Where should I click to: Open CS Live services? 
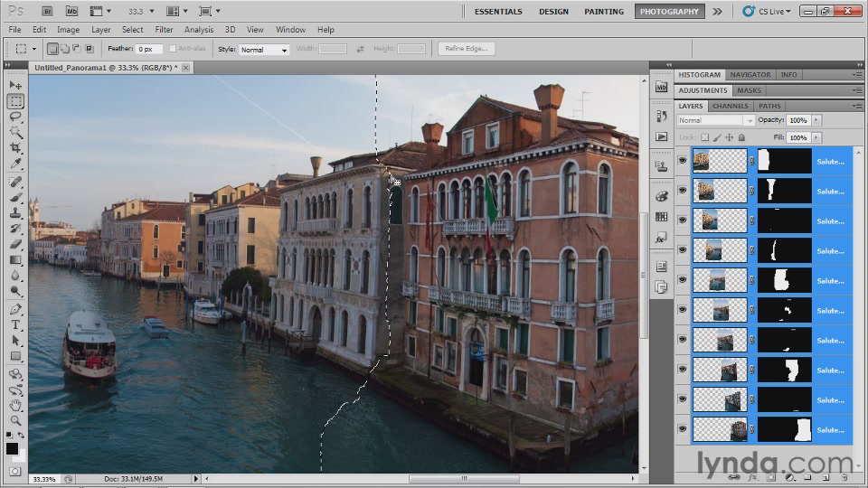pos(767,11)
